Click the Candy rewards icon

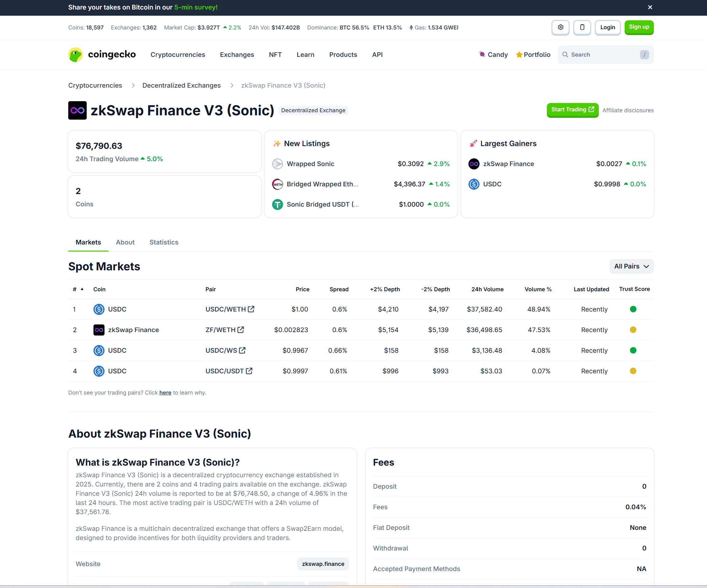pos(482,54)
